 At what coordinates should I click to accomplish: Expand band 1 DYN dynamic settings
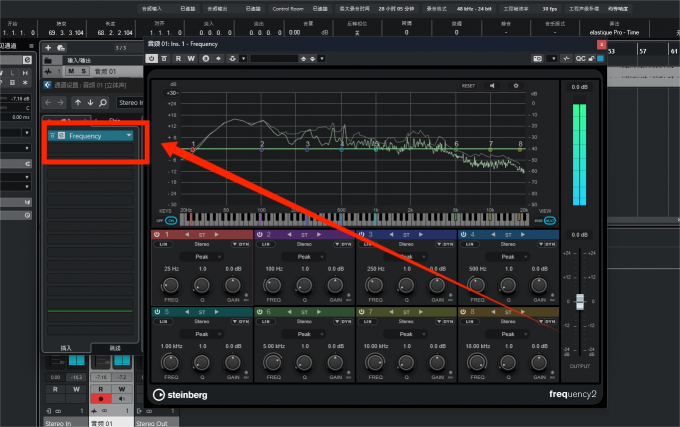241,244
